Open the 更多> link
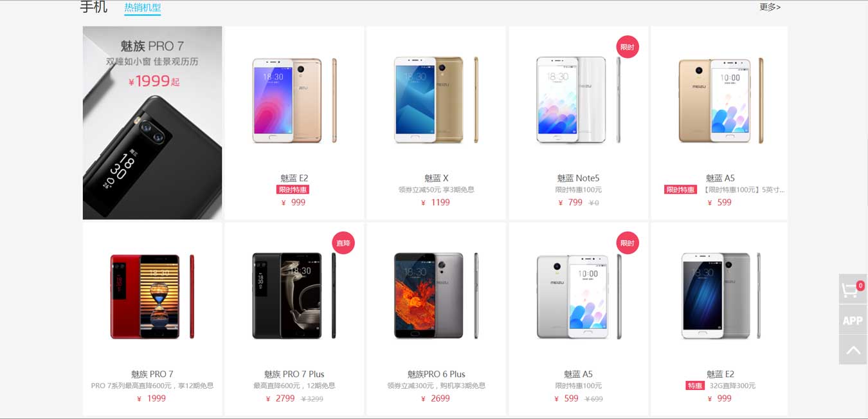Image resolution: width=868 pixels, height=419 pixels. (770, 7)
